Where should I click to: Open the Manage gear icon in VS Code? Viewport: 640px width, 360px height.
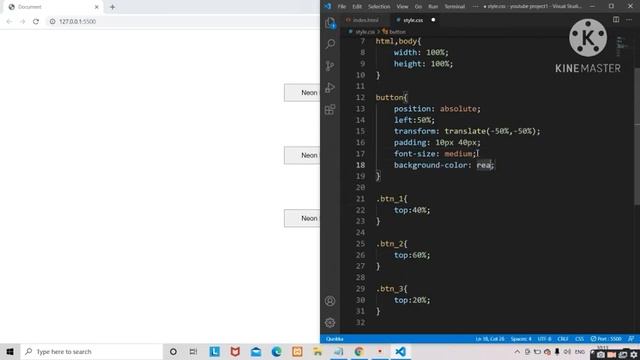(330, 323)
